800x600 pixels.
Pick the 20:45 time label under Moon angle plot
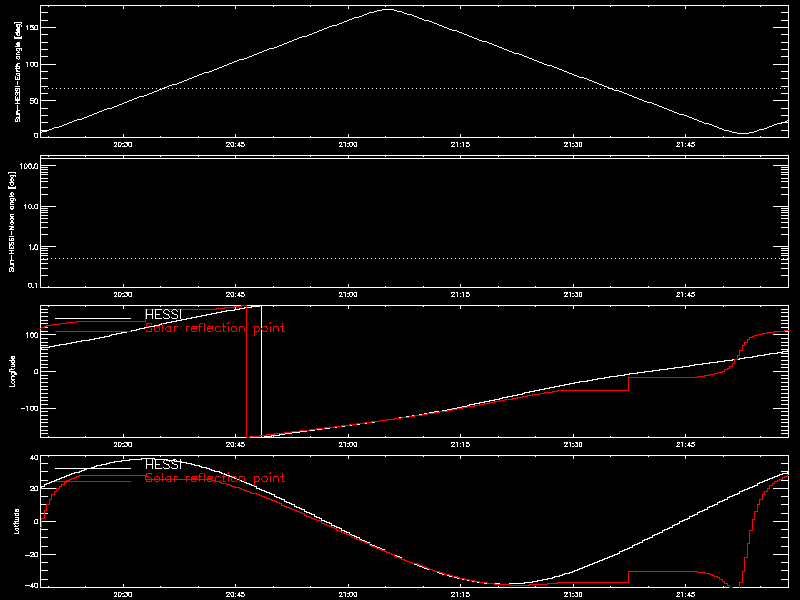[x=235, y=295]
